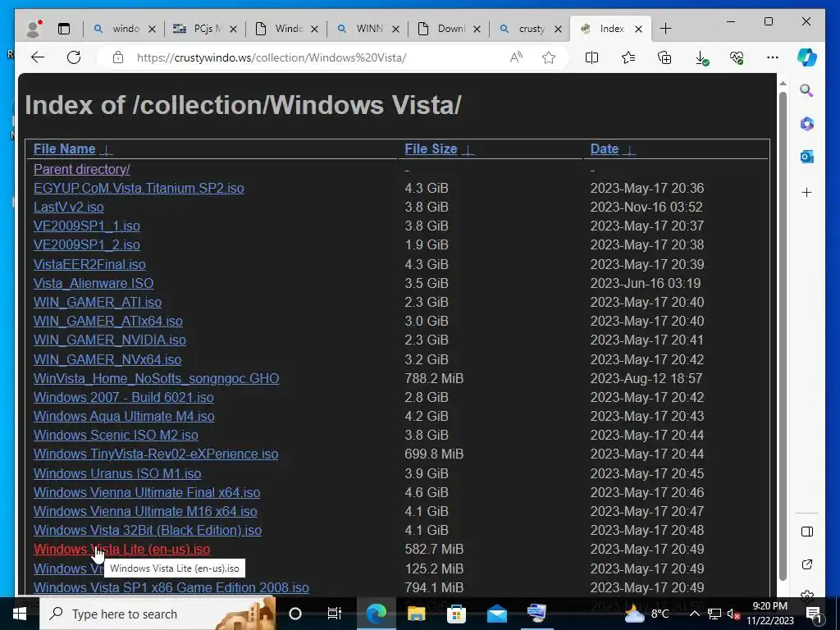
Task: Open the sidebar search icon
Action: (807, 90)
